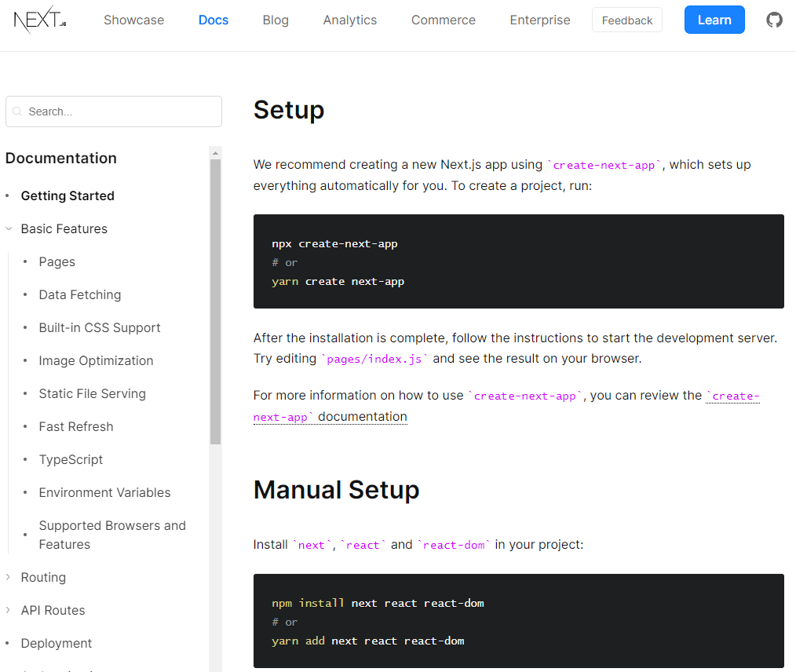Image resolution: width=796 pixels, height=672 pixels.
Task: Select Getting Started in sidebar
Action: (x=68, y=196)
